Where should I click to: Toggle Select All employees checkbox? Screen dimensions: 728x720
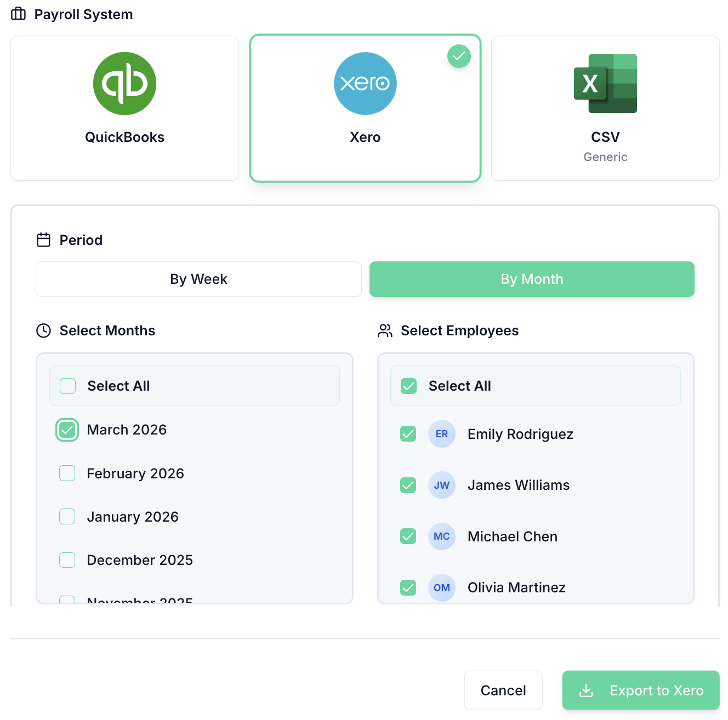[x=409, y=386]
